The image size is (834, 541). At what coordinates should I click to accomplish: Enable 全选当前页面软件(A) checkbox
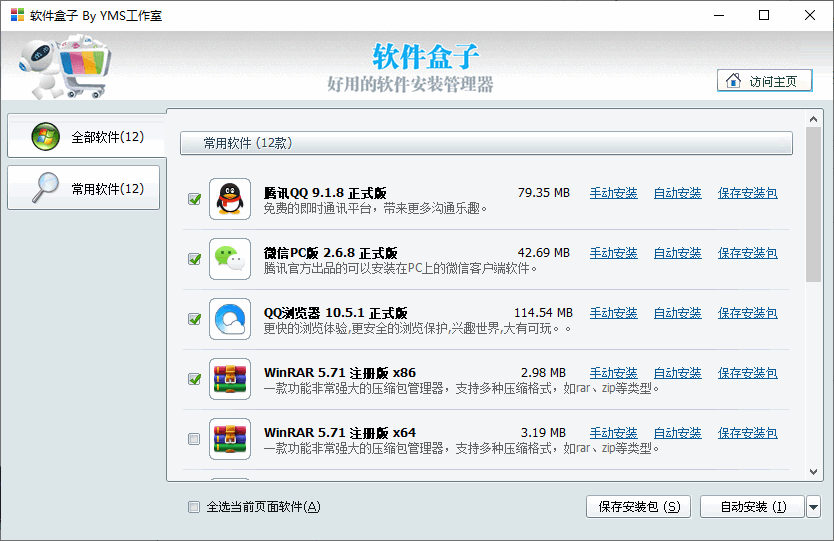(194, 507)
